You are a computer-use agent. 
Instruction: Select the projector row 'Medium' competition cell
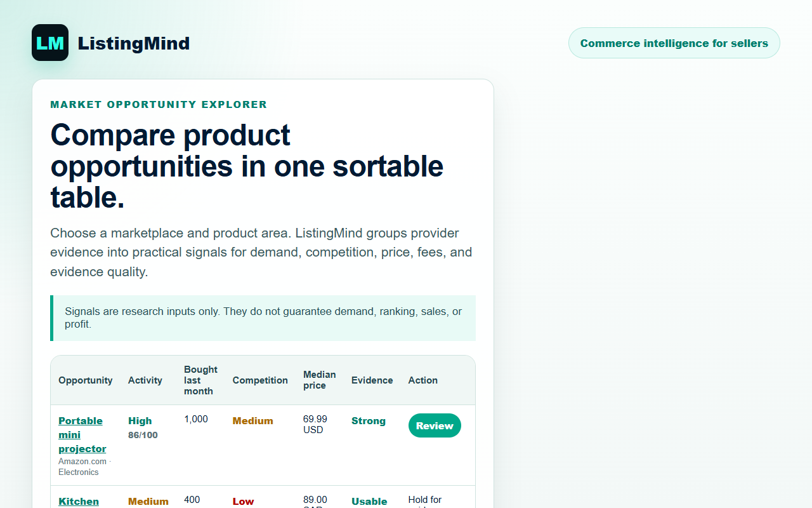pos(253,421)
